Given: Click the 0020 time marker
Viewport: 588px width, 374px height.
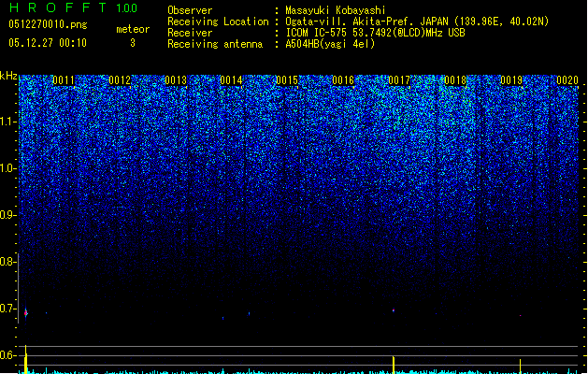Looking at the screenshot, I should click(x=567, y=80).
